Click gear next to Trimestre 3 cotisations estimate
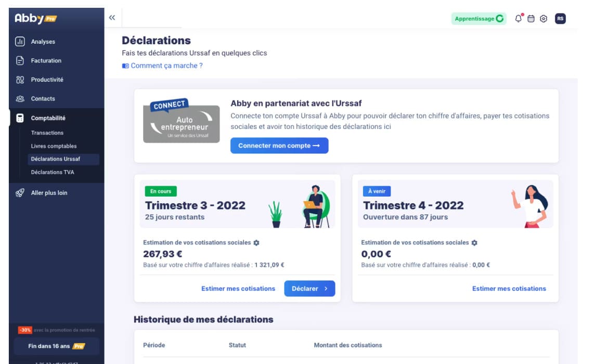The width and height of the screenshot is (593, 364). click(x=256, y=243)
